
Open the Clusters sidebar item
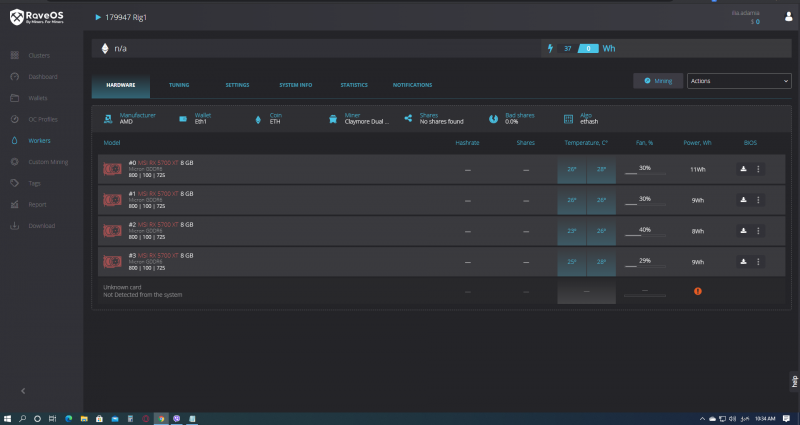click(39, 55)
